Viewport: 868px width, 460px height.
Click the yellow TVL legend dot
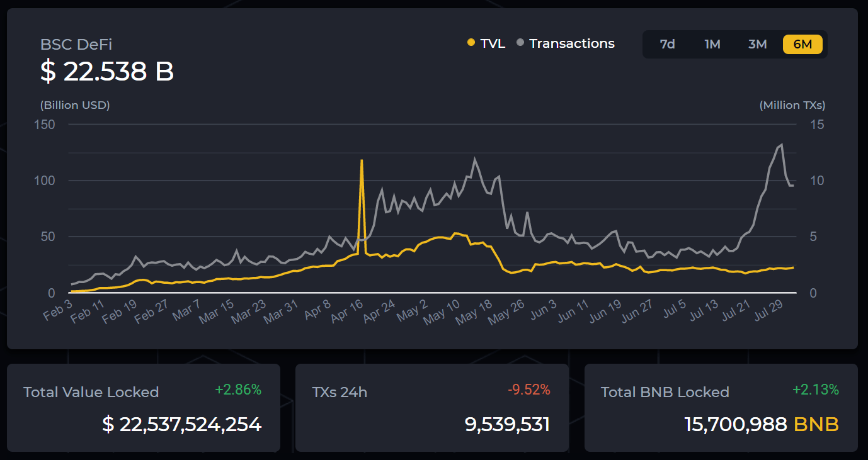tap(471, 43)
